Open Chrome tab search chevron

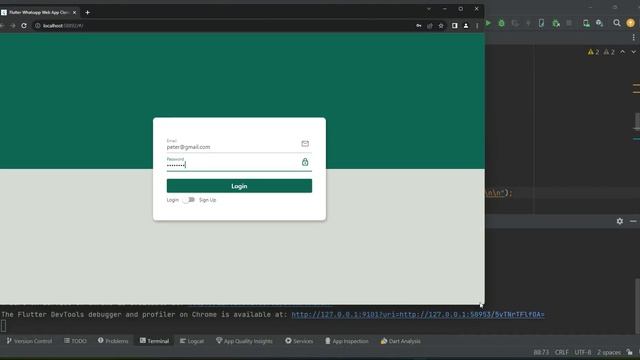(x=429, y=9)
